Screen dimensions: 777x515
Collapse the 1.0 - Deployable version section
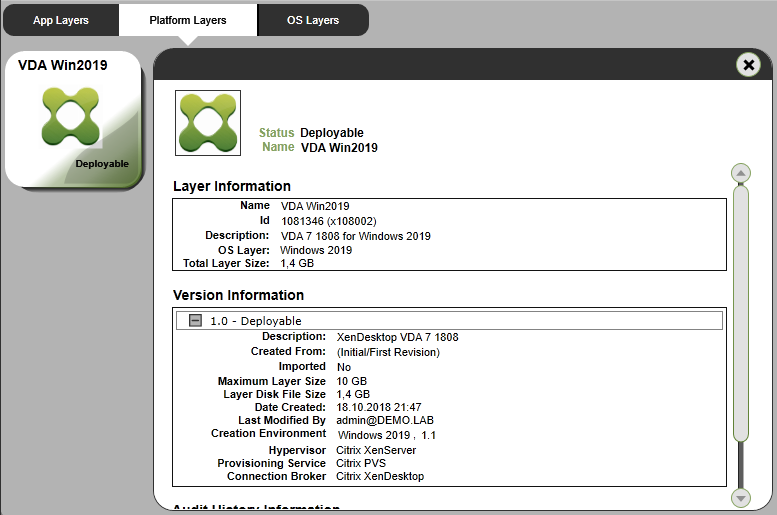click(x=195, y=321)
